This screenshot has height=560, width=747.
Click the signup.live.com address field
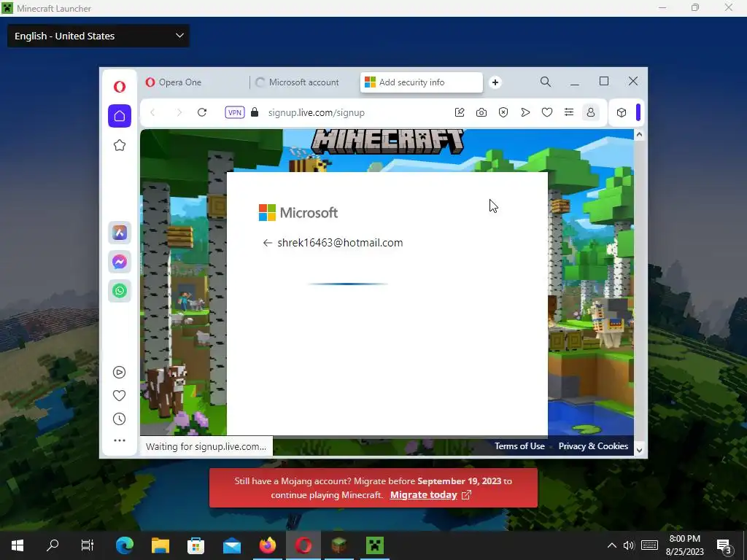tap(317, 113)
